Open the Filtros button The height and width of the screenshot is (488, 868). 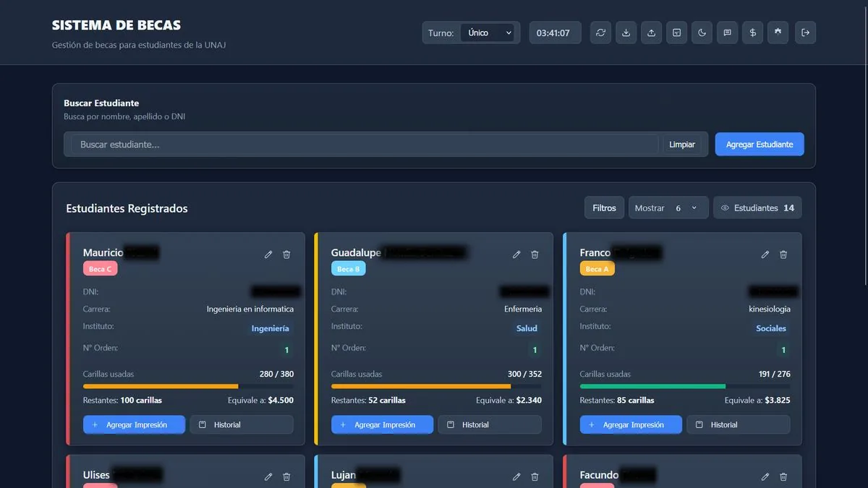(x=604, y=208)
